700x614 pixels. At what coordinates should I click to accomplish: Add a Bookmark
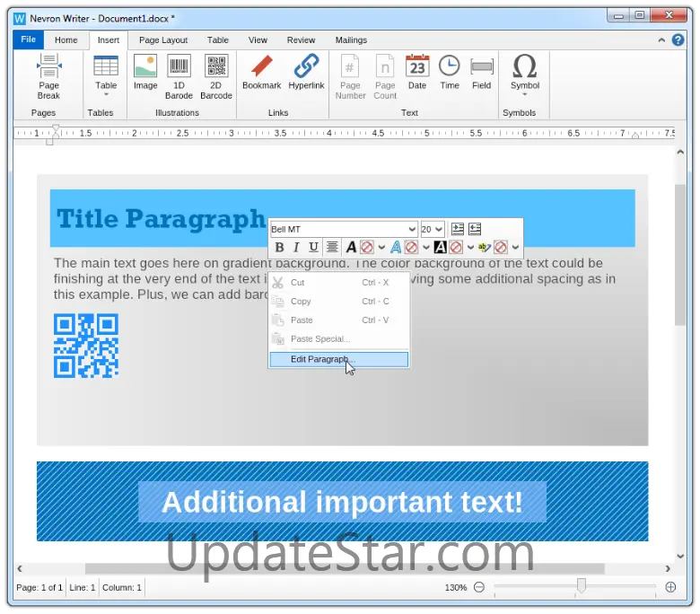[x=262, y=73]
